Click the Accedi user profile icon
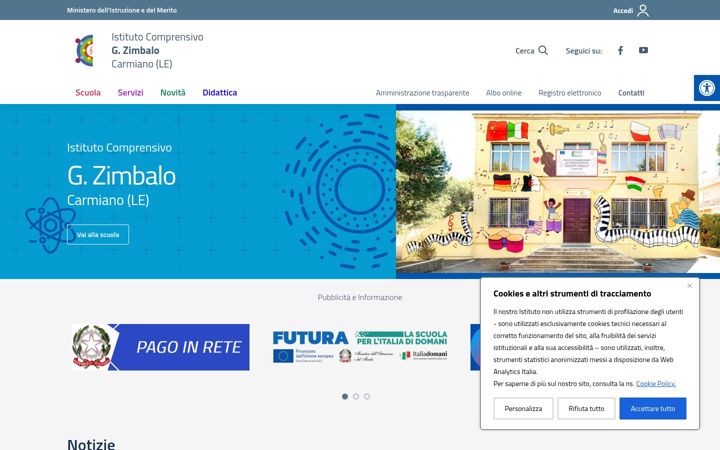720x450 pixels. [x=643, y=10]
